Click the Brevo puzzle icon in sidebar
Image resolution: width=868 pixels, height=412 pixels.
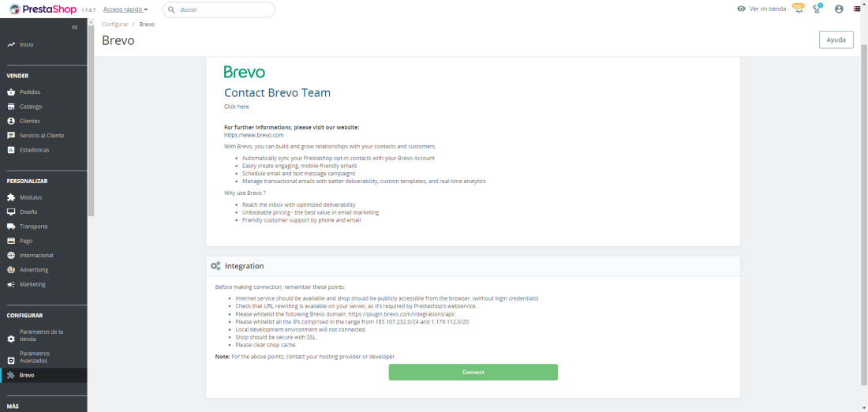(x=11, y=376)
